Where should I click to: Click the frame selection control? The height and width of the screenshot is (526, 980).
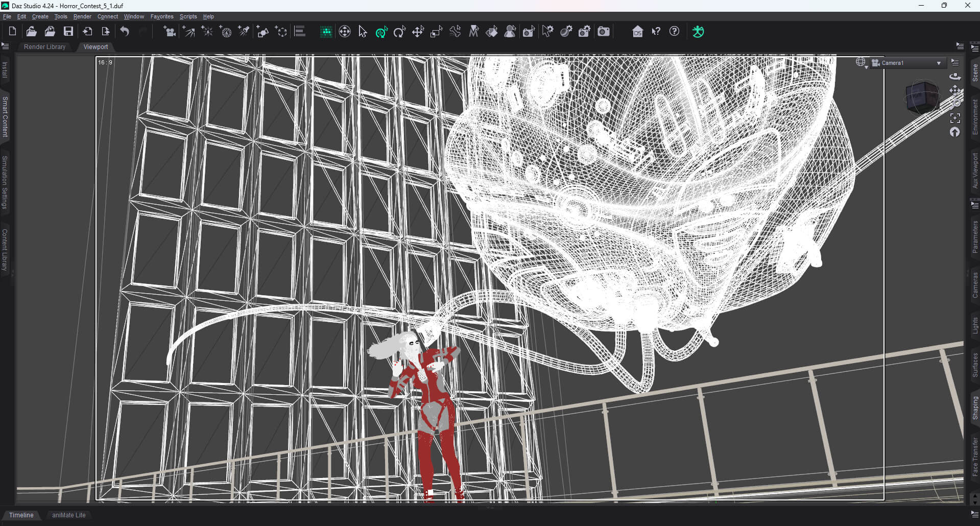(955, 118)
